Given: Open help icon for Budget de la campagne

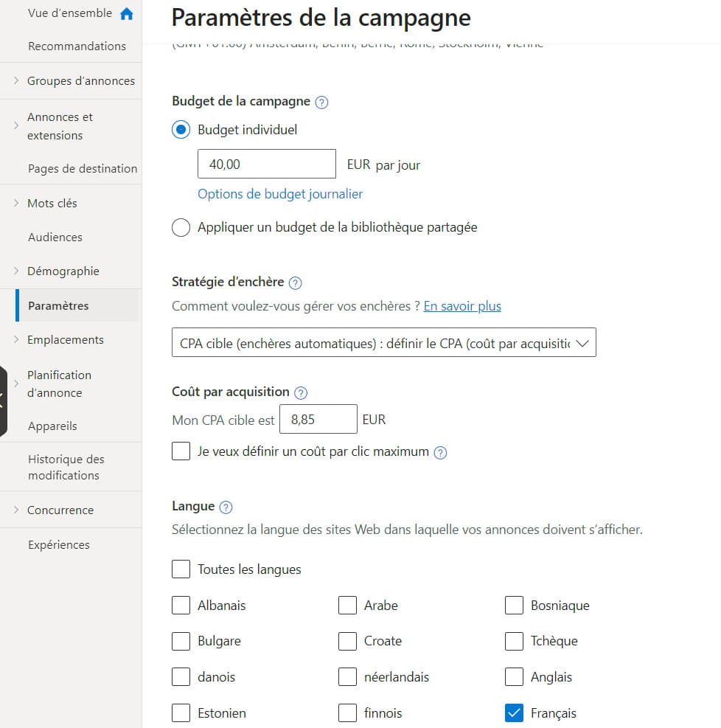Looking at the screenshot, I should coord(321,102).
